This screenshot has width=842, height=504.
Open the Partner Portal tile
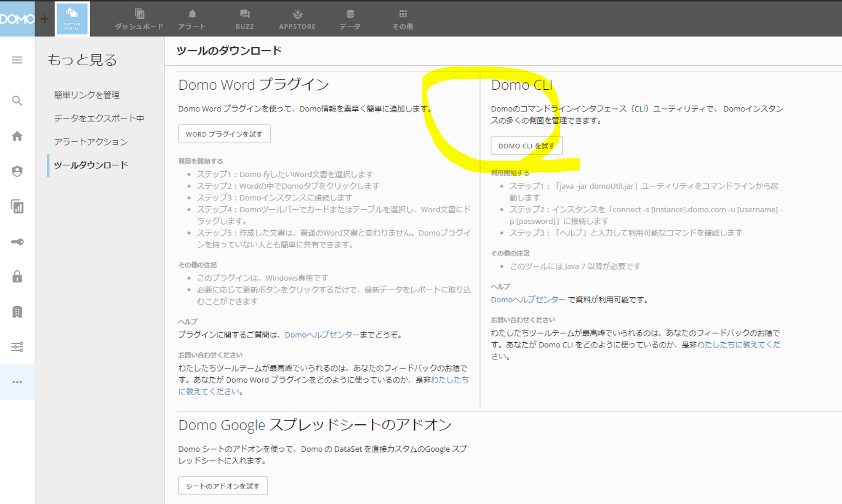pos(72,19)
